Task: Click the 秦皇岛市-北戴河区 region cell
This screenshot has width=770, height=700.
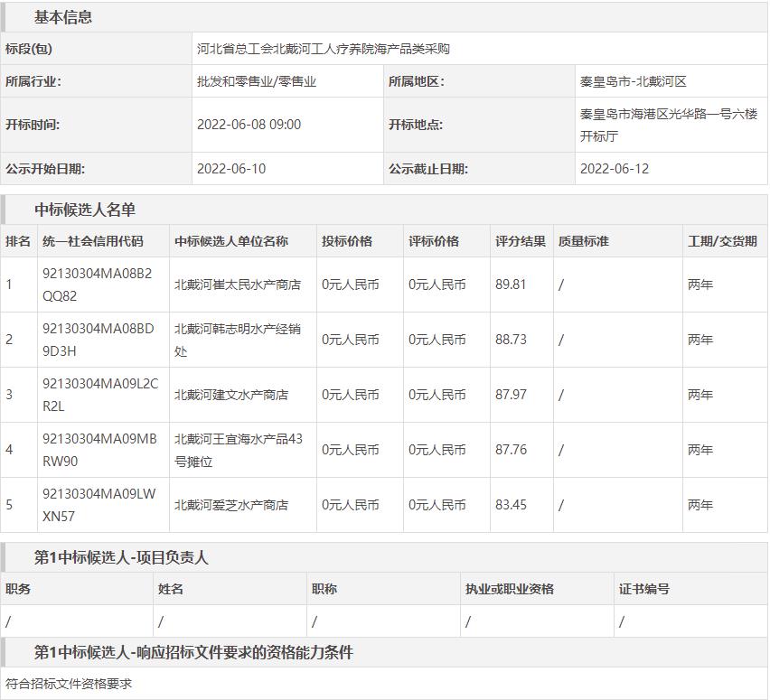Action: click(633, 81)
